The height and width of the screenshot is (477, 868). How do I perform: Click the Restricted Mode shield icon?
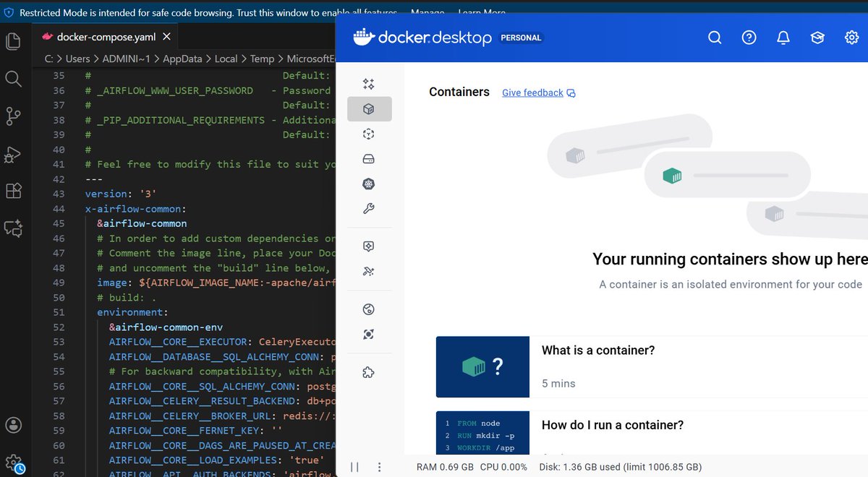pos(9,13)
